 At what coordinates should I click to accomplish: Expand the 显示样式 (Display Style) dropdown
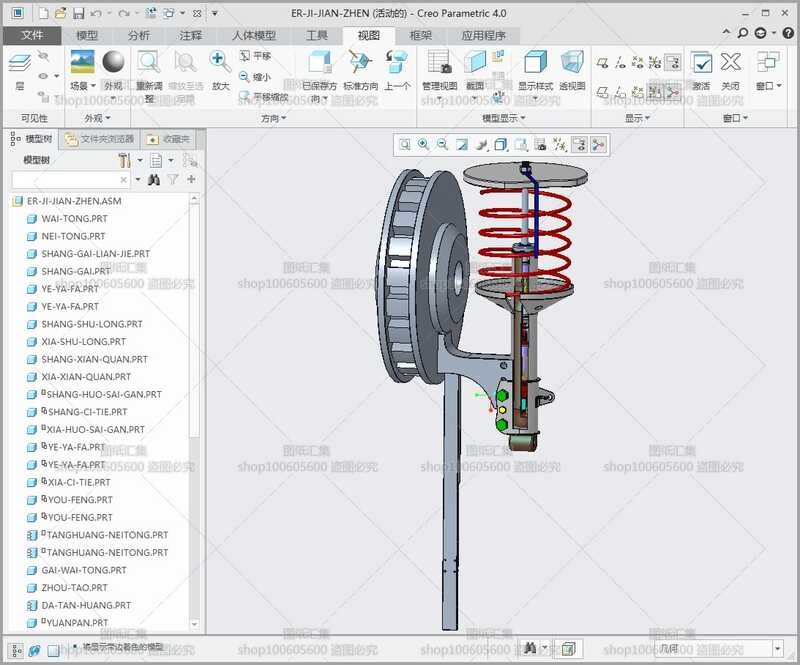[536, 98]
